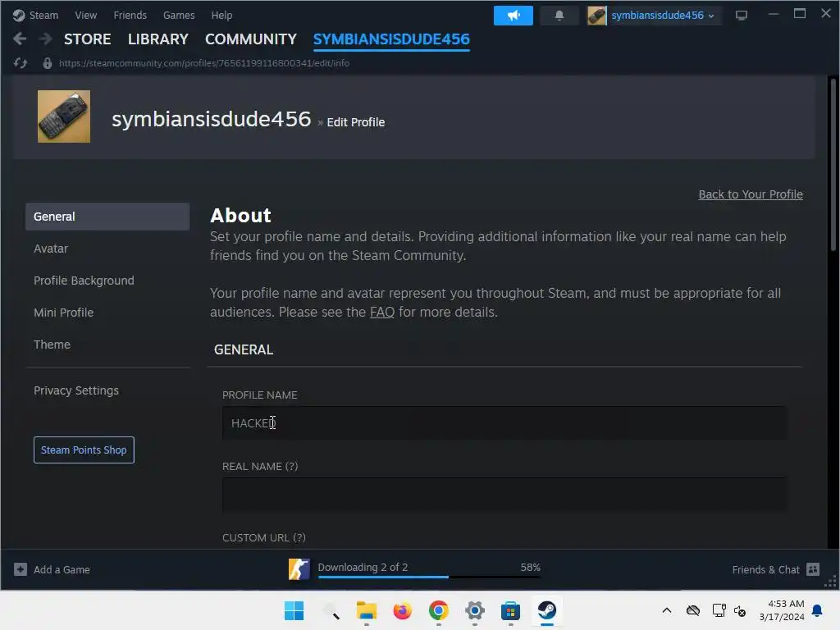
Task: Go to the COMMUNITY tab
Action: 251,39
